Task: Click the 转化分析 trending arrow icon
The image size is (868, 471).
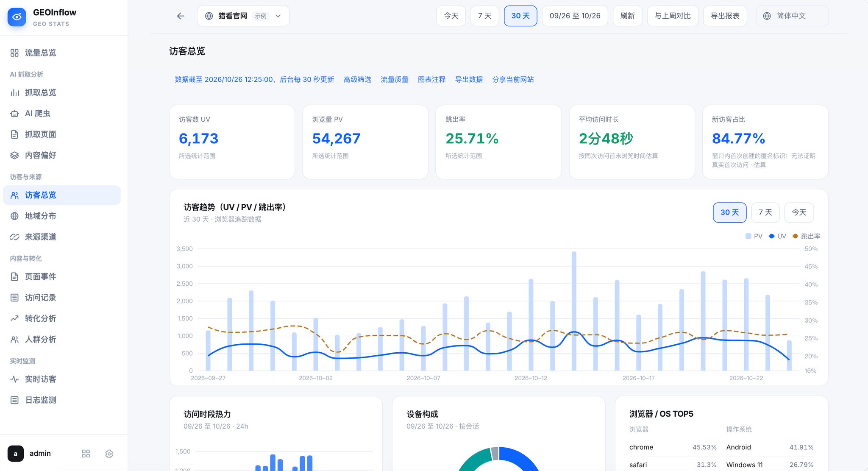Action: pyautogui.click(x=14, y=318)
